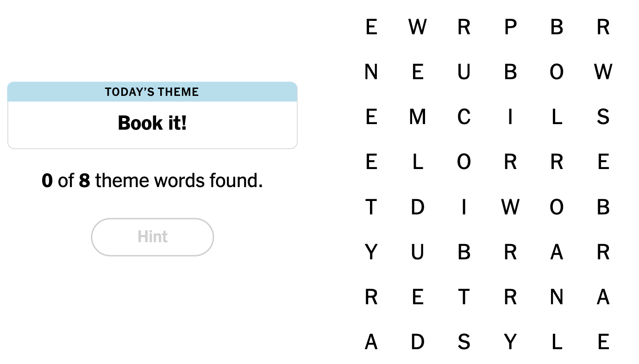Select the T directly above letter Y
Image resolution: width=639 pixels, height=364 pixels.
pyautogui.click(x=371, y=207)
